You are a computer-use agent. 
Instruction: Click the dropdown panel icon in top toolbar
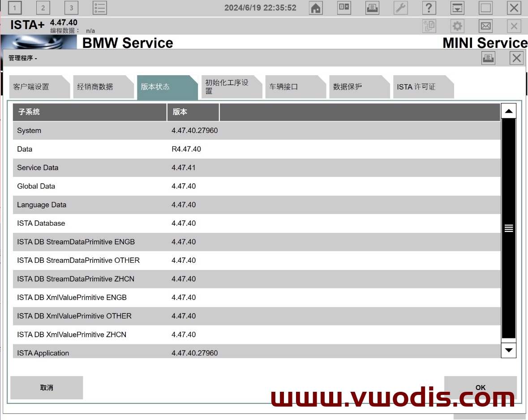click(457, 8)
